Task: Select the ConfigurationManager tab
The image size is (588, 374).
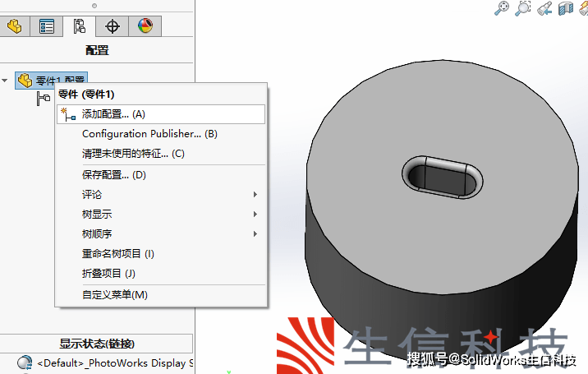Action: coord(79,26)
